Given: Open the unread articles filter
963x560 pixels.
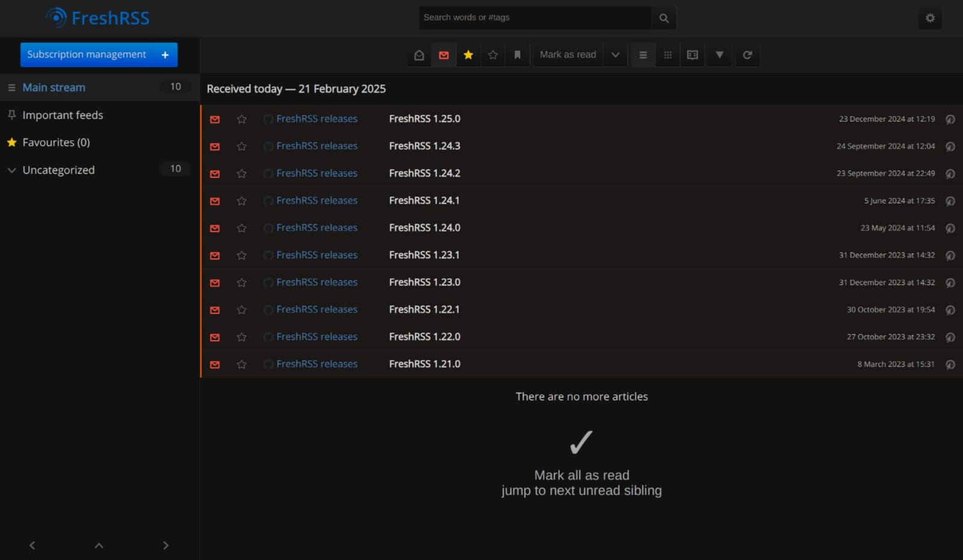Looking at the screenshot, I should click(444, 55).
